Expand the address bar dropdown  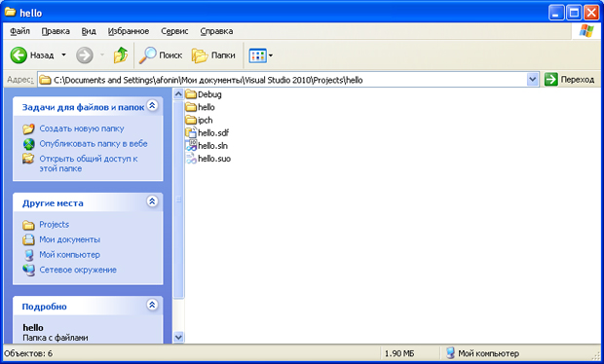(532, 80)
